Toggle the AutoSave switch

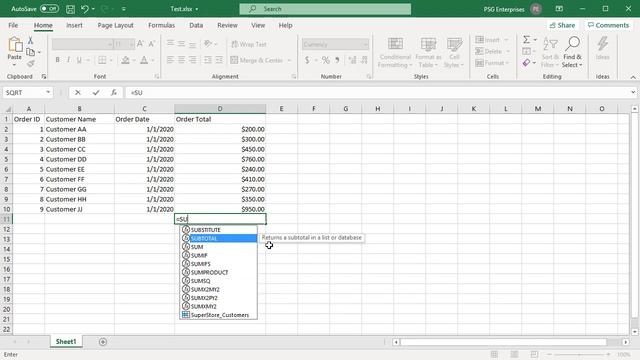(49, 9)
